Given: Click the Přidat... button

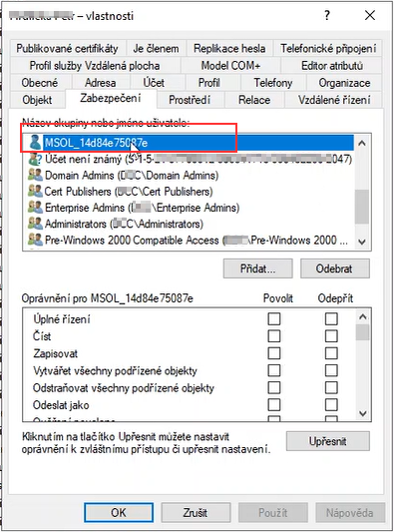Looking at the screenshot, I should 257,268.
